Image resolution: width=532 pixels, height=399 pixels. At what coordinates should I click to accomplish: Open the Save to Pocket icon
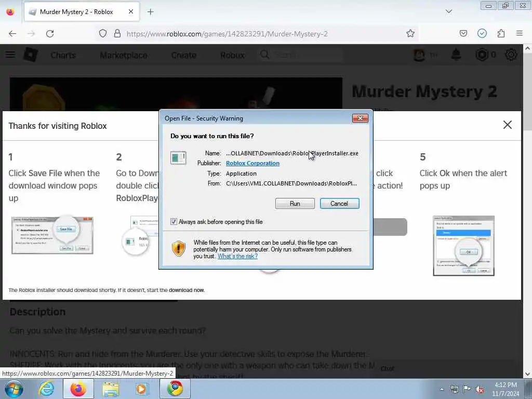[463, 34]
